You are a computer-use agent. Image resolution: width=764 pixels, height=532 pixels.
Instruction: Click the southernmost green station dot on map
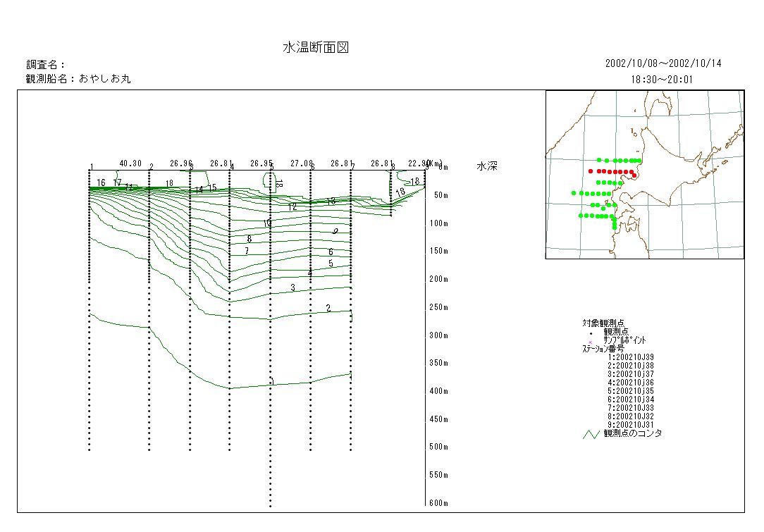(x=615, y=228)
